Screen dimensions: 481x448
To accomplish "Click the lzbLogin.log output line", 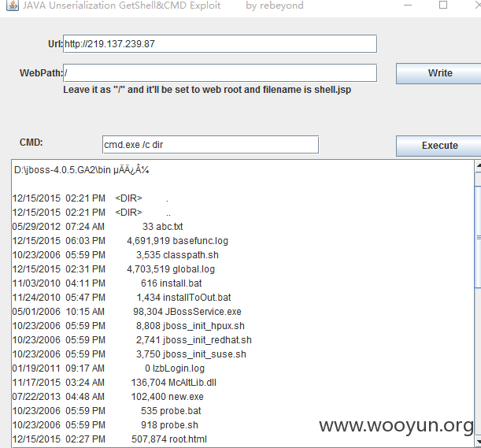I will [x=109, y=368].
